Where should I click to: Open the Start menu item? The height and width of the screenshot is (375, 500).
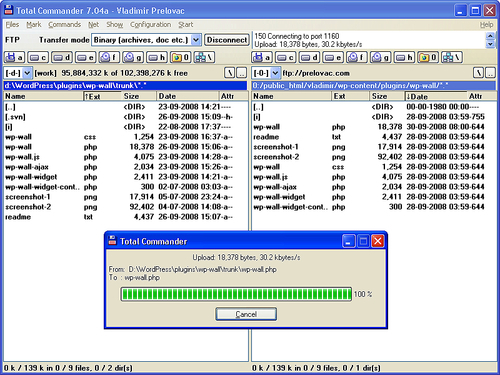[x=186, y=25]
